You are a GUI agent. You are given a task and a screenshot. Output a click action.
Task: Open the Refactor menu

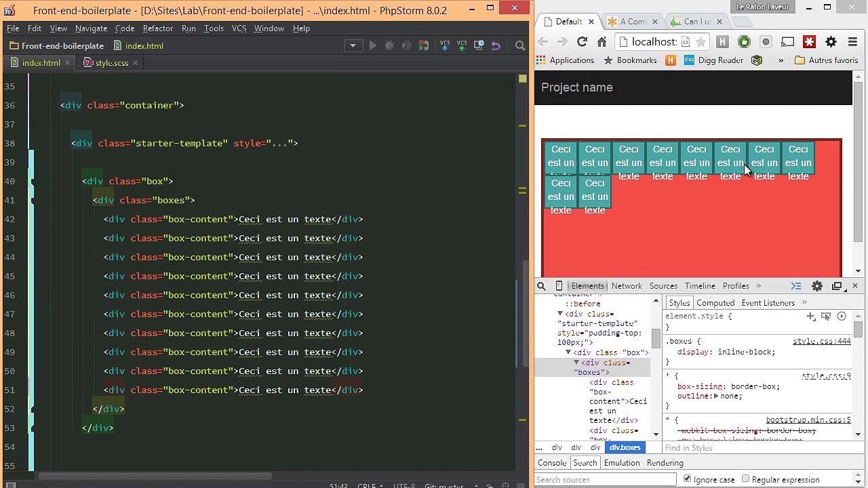(157, 28)
